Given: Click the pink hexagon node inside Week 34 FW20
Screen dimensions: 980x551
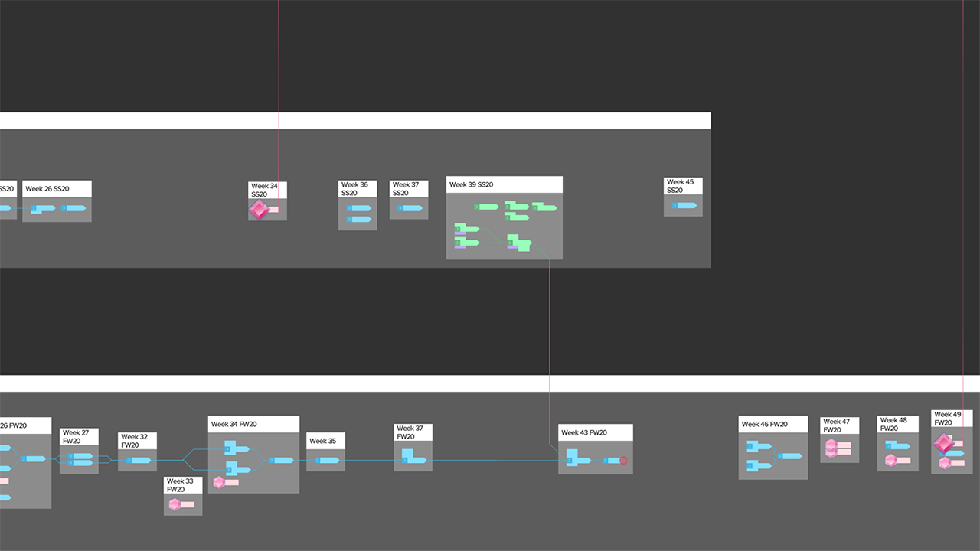Looking at the screenshot, I should [x=219, y=482].
